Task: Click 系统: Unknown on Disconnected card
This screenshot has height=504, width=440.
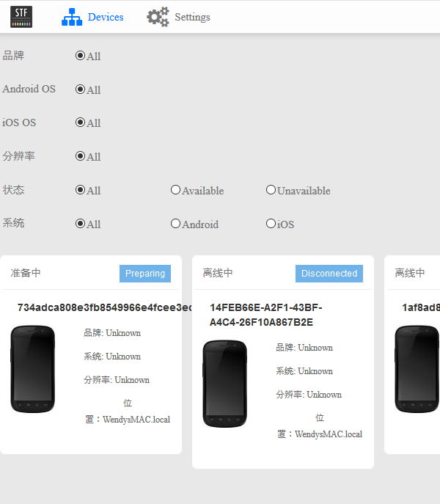Action: 304,371
